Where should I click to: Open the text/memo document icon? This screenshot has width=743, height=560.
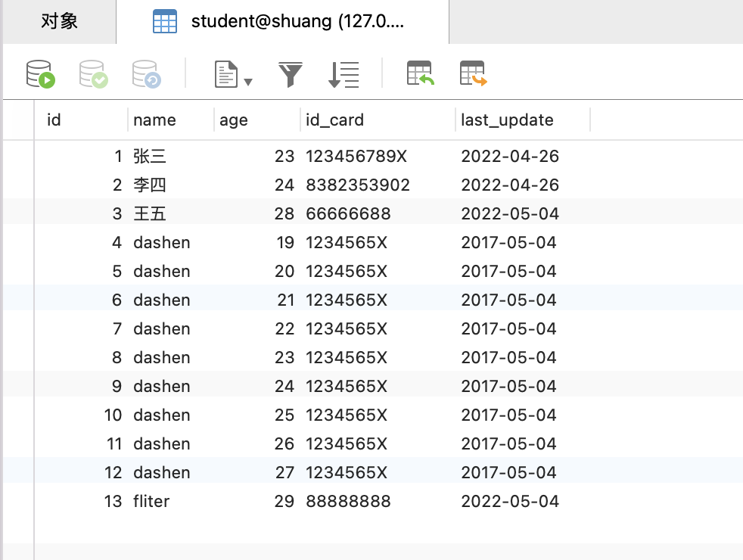coord(226,74)
